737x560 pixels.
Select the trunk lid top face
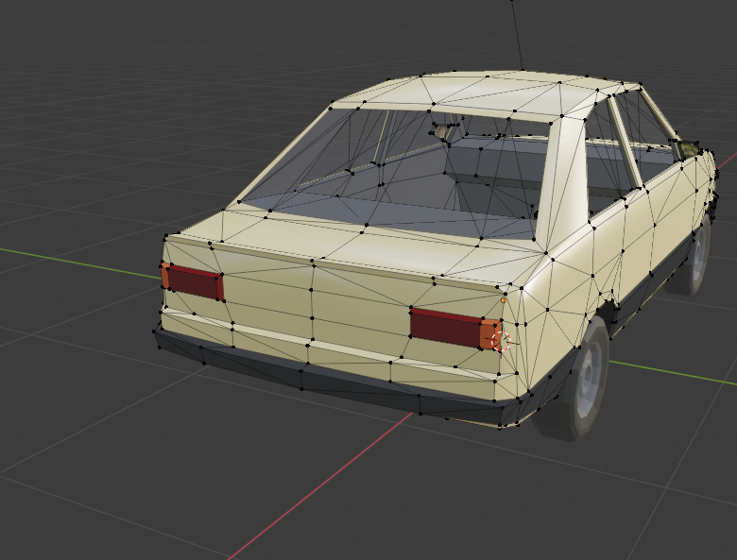362,245
